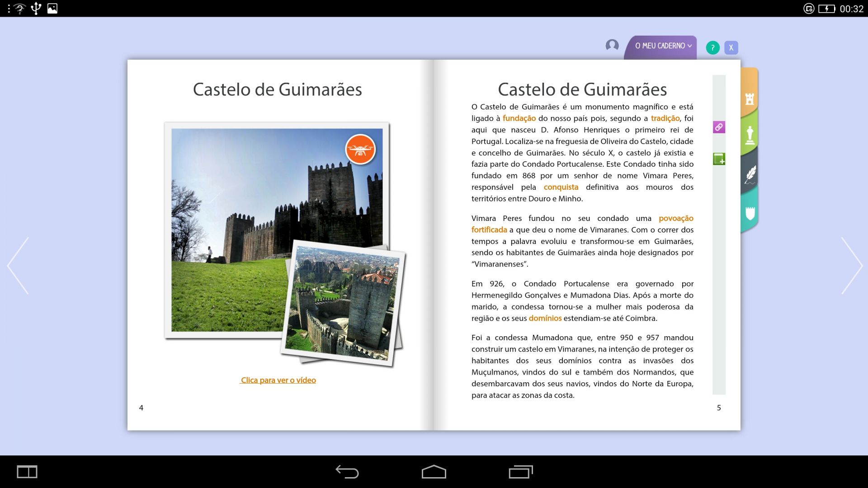Turn to the next page arrow
Image resolution: width=868 pixels, height=488 pixels.
pyautogui.click(x=851, y=266)
